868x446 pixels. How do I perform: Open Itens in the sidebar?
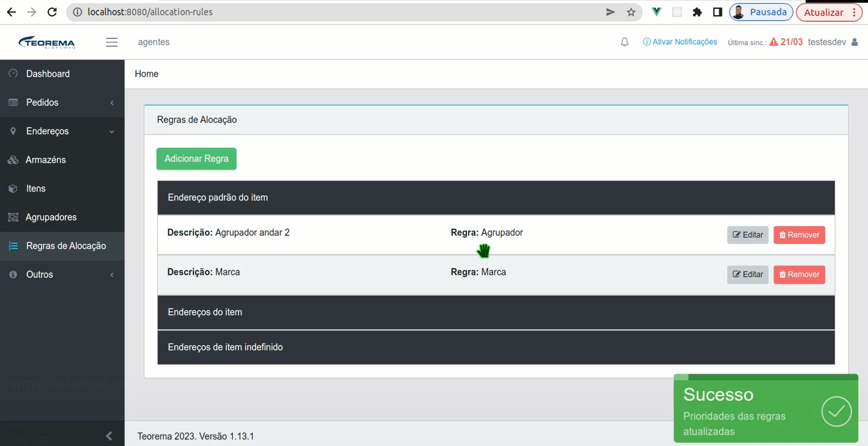62,189
